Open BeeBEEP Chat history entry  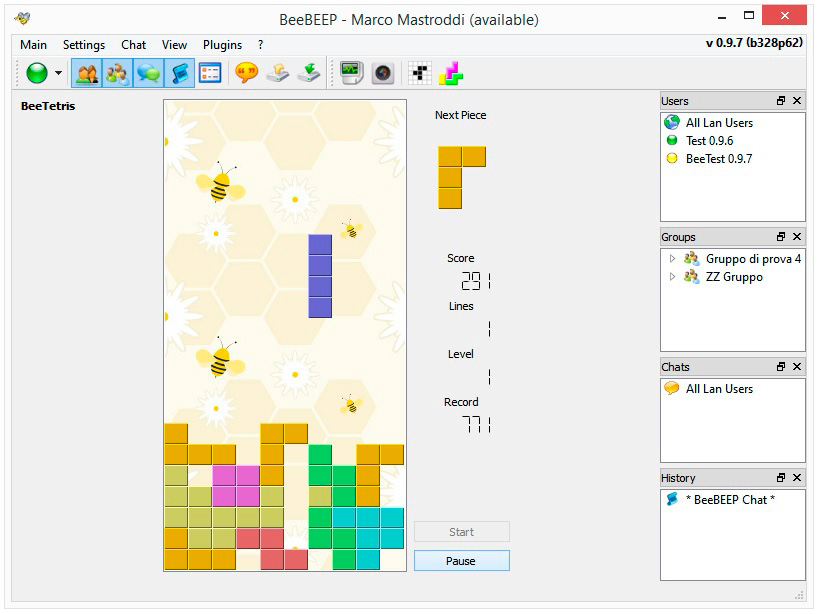734,499
